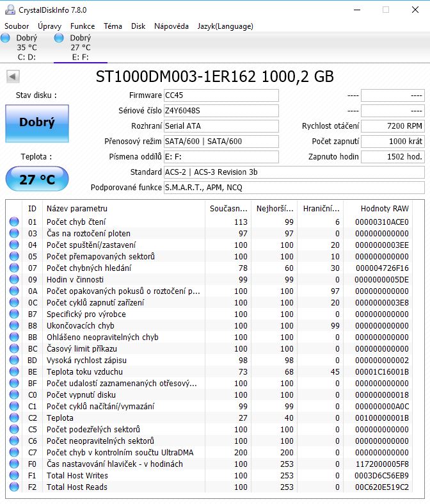Click RAW value 00000310ACE0
430x504 pixels.
[382, 222]
